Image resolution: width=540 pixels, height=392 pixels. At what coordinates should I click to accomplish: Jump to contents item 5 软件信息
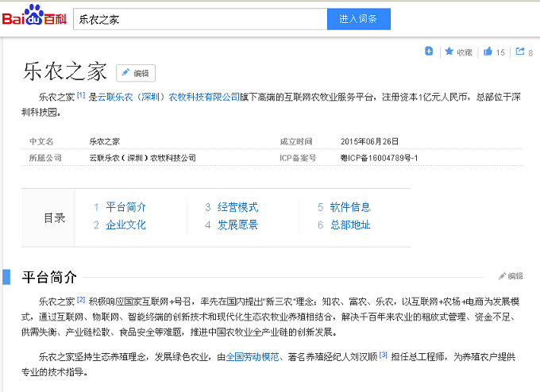[350, 207]
